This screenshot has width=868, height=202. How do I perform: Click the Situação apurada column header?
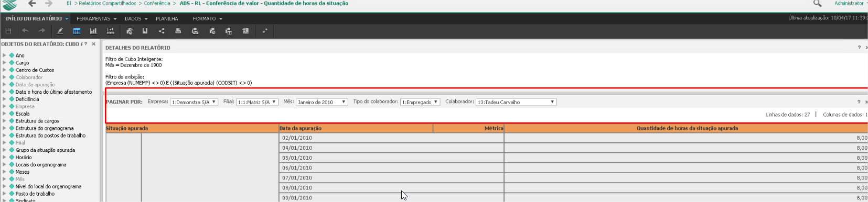[x=192, y=128]
